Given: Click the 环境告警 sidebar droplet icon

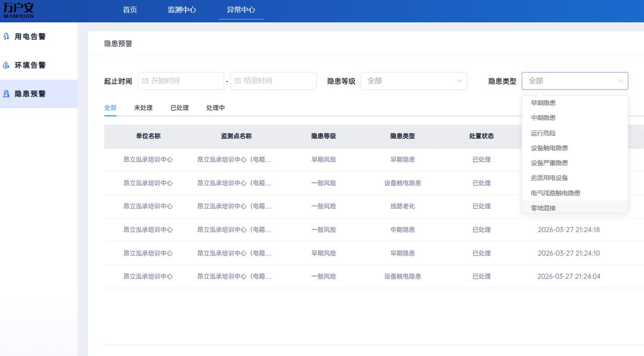Looking at the screenshot, I should 7,65.
